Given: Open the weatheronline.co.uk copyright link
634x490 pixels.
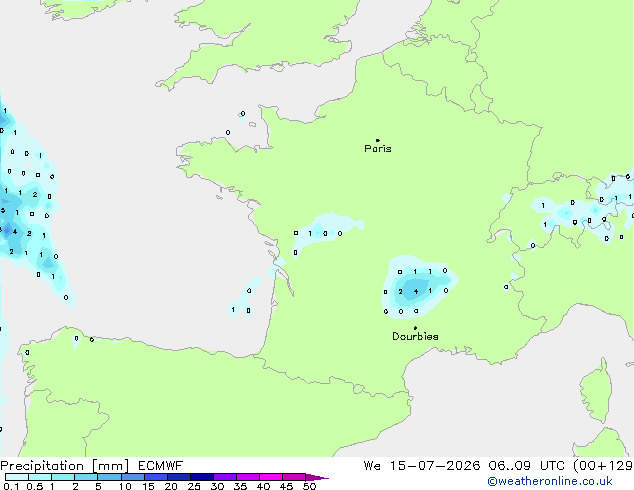Looking at the screenshot, I should coord(549,481).
